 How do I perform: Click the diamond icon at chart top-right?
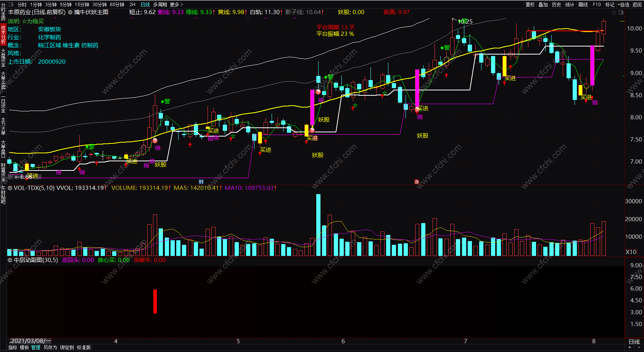(x=614, y=12)
